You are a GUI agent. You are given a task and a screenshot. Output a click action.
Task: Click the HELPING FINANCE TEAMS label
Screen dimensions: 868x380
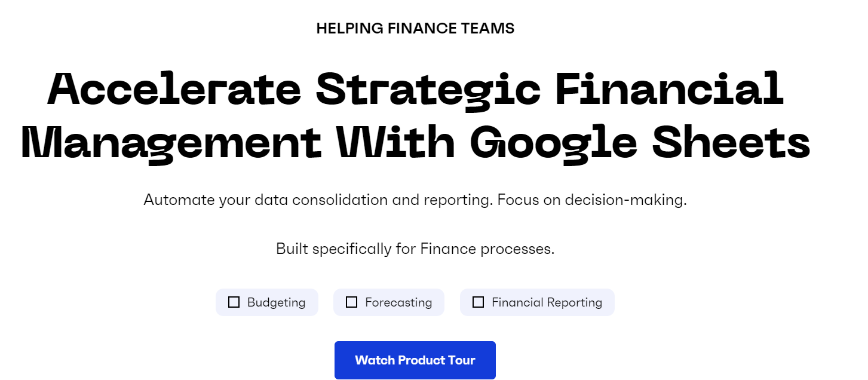tap(416, 27)
